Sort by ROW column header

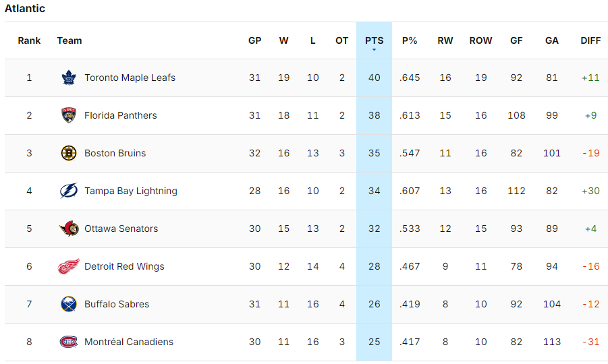[x=480, y=40]
